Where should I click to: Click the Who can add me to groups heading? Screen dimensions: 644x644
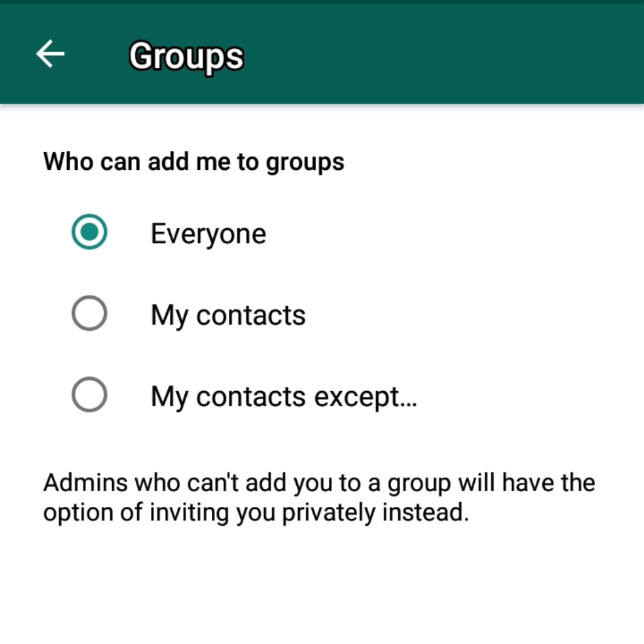pyautogui.click(x=194, y=162)
